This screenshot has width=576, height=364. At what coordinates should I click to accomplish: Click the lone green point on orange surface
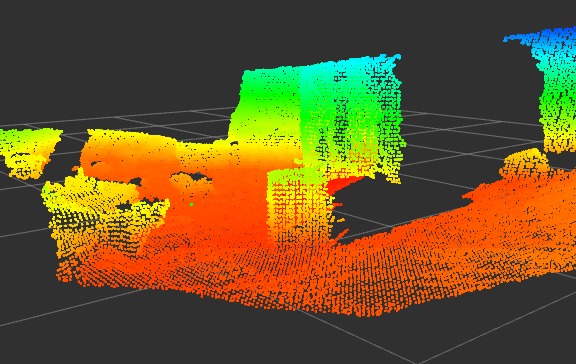pyautogui.click(x=191, y=204)
